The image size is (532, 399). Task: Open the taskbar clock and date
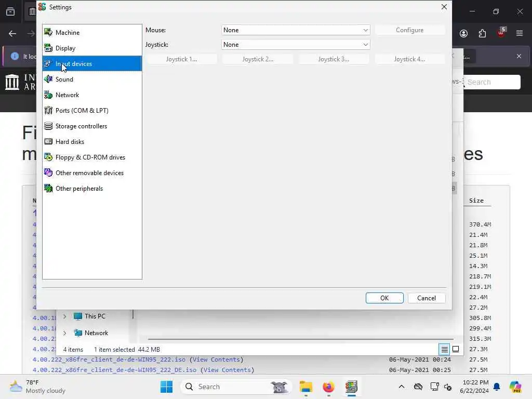[x=474, y=387]
